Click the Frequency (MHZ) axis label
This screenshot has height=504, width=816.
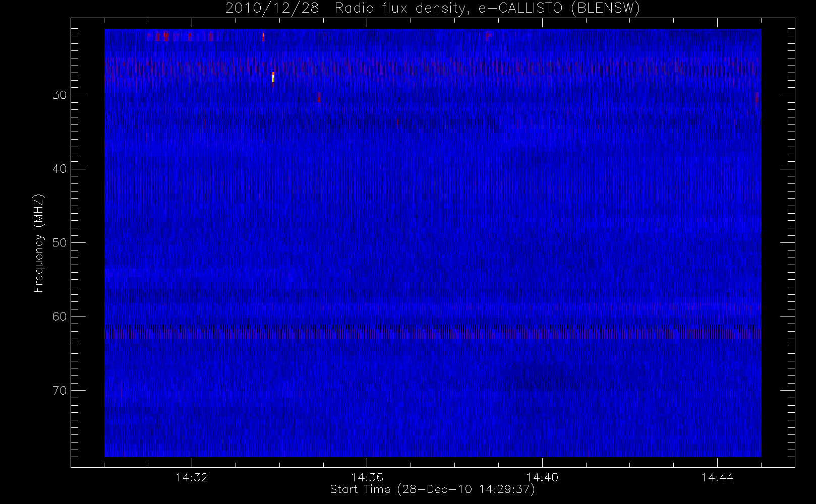[x=39, y=243]
